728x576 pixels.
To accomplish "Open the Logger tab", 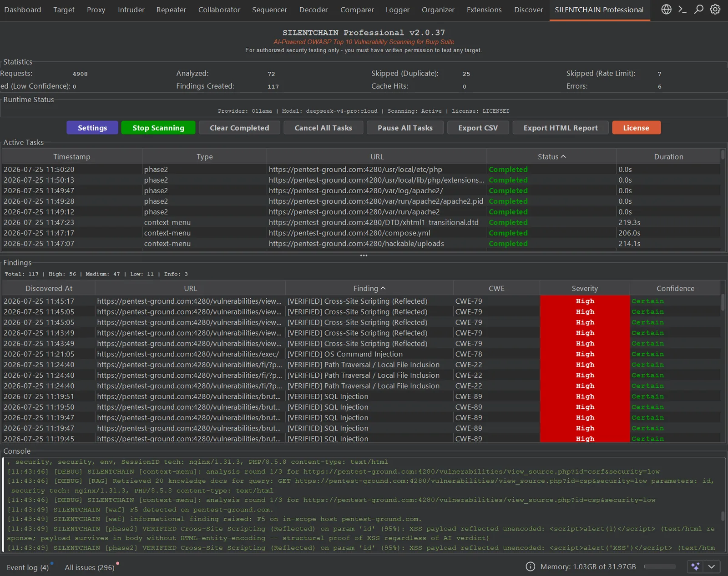I will coord(398,10).
